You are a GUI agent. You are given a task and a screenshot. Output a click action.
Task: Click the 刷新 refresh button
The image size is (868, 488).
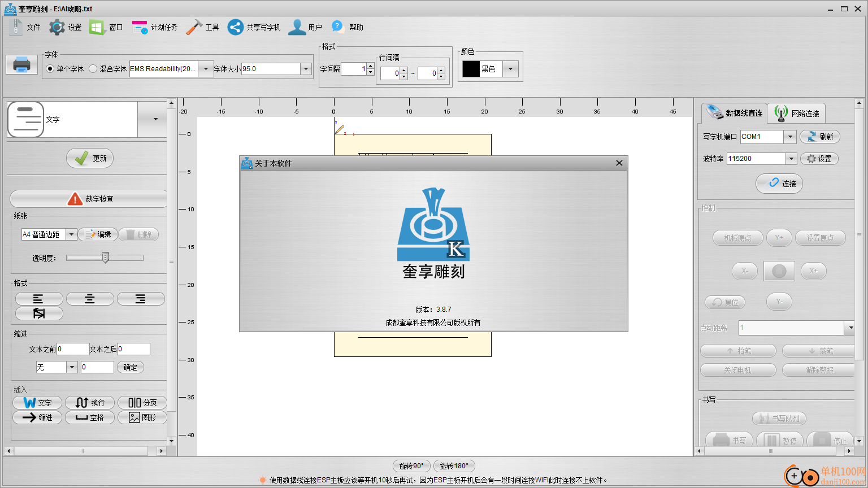[x=820, y=137]
